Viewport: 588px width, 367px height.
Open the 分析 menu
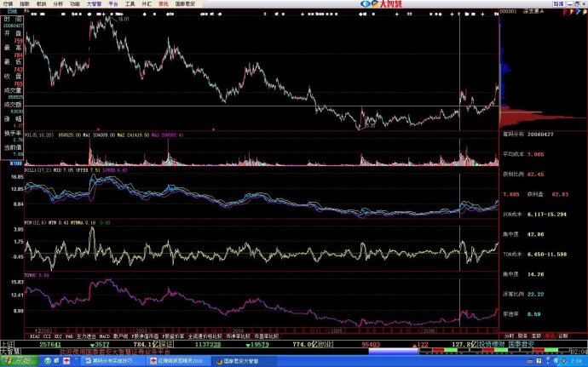point(58,3)
